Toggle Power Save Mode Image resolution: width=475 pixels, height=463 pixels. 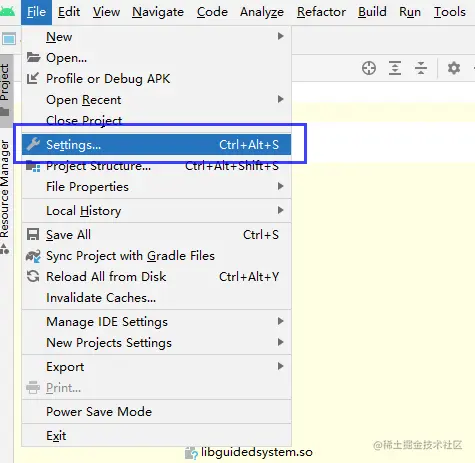point(156,412)
